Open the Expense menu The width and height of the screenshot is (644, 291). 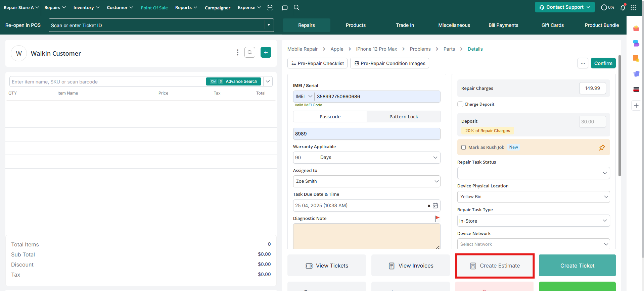point(249,7)
